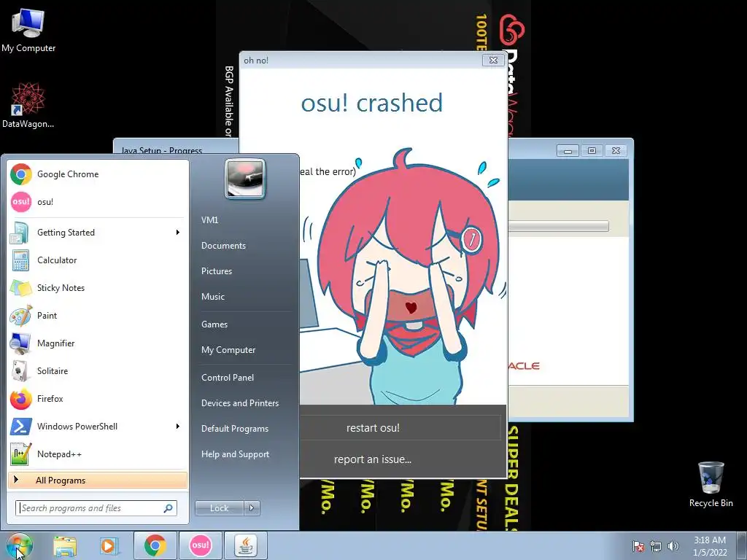Open Windows PowerShell icon in Start menu
This screenshot has height=560, width=747.
(x=21, y=426)
